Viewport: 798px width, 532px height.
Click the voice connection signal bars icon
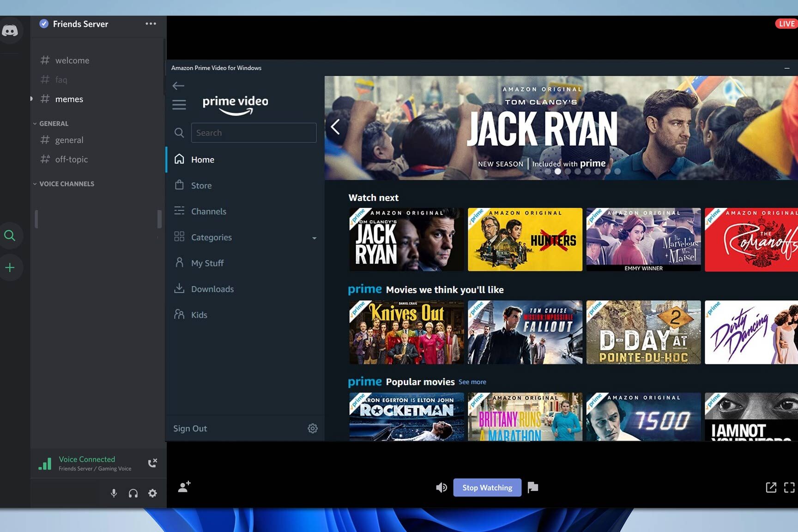coord(45,464)
